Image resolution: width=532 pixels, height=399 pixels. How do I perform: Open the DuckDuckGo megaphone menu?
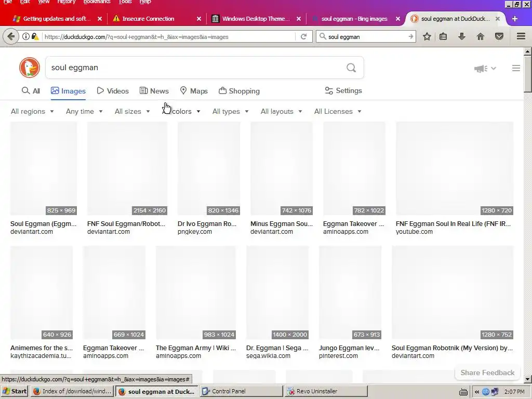485,69
